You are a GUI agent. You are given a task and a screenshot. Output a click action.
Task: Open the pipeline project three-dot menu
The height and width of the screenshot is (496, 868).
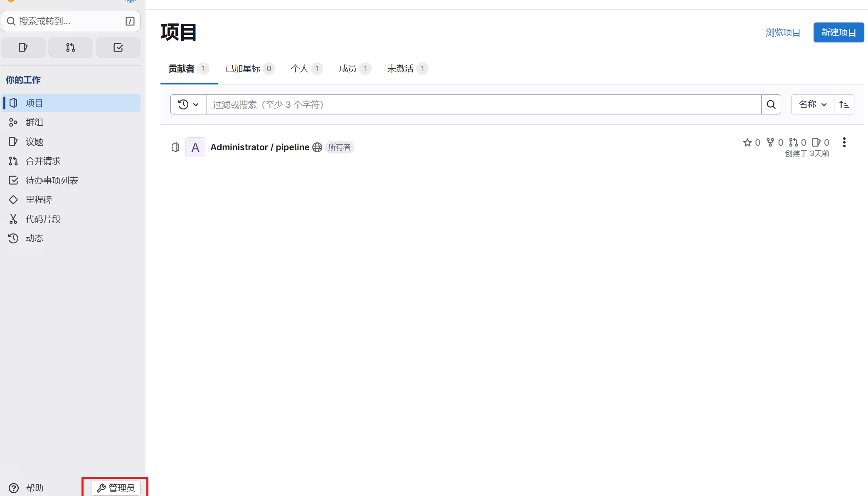coord(844,142)
